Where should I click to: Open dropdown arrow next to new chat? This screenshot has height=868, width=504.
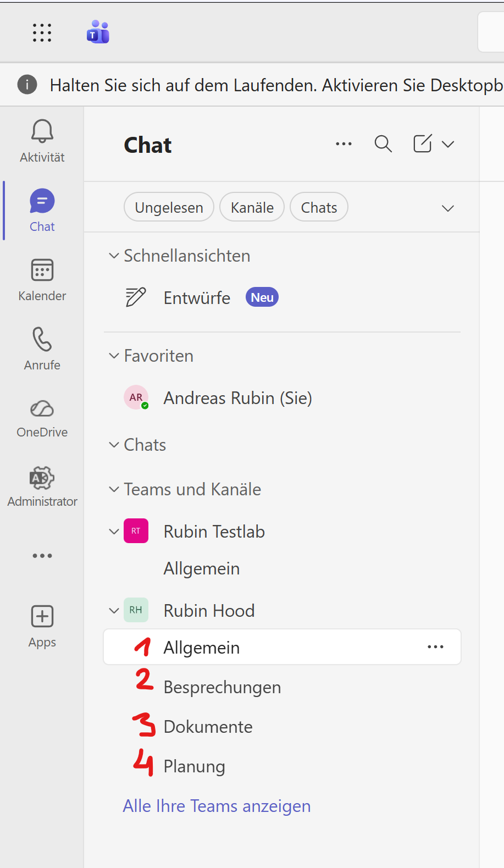click(x=448, y=144)
